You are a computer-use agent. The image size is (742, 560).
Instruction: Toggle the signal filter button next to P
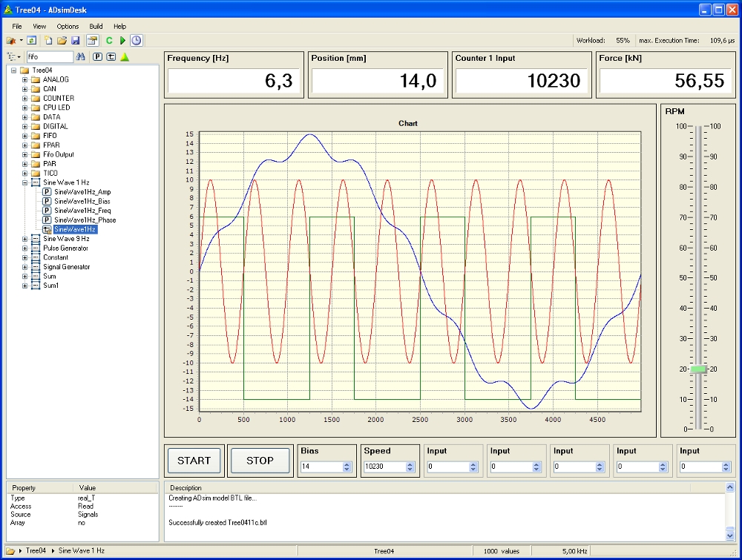click(x=111, y=56)
